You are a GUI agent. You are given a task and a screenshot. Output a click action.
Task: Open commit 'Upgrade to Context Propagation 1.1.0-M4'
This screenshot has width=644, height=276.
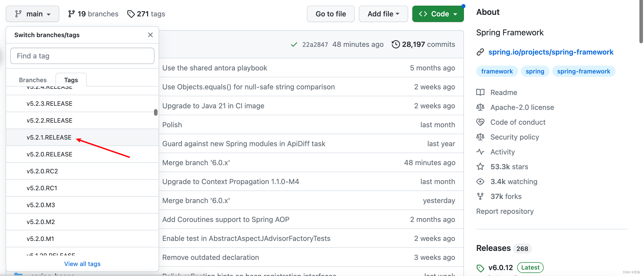point(231,182)
